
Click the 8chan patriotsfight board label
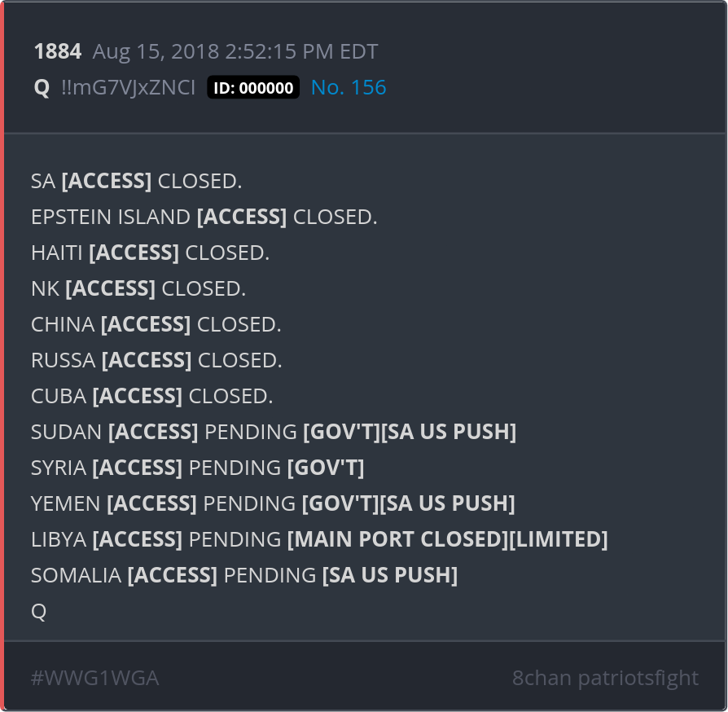point(605,678)
